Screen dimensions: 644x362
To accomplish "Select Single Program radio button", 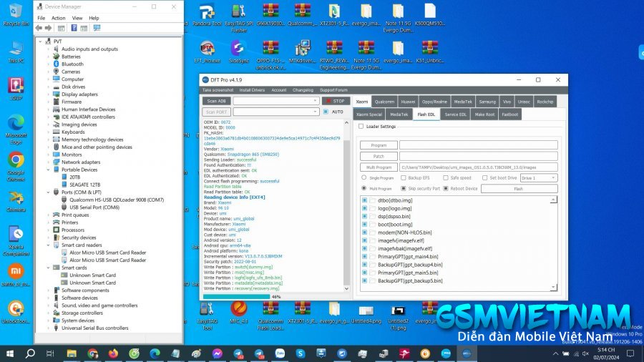I will pos(364,177).
